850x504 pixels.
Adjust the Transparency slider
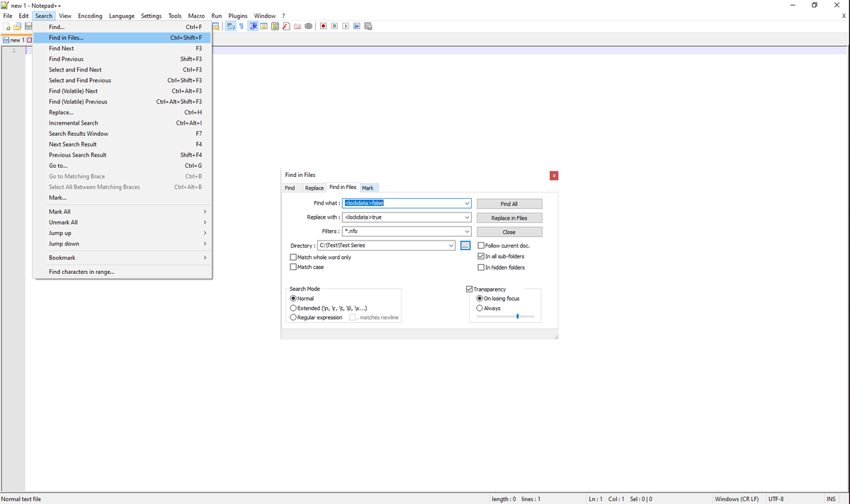tap(518, 316)
